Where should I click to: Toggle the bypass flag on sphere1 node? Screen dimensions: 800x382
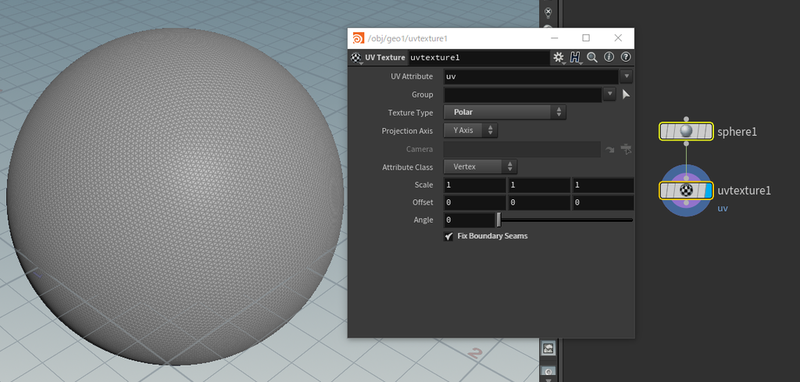pyautogui.click(x=664, y=132)
